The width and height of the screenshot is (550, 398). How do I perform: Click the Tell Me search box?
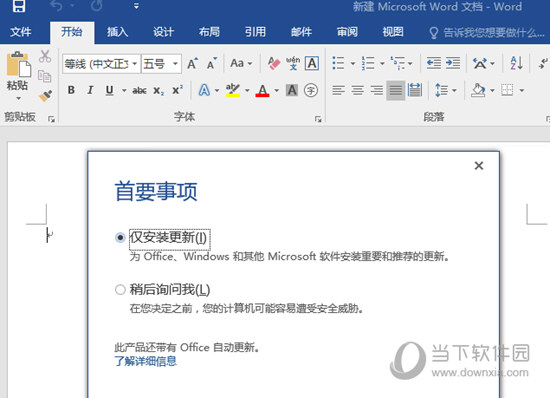point(487,33)
